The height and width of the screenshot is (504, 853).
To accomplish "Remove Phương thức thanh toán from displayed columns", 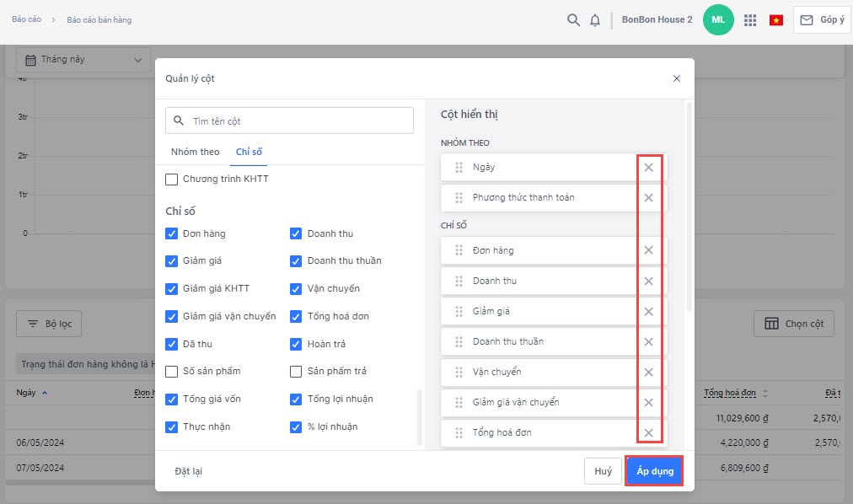I will [x=648, y=198].
